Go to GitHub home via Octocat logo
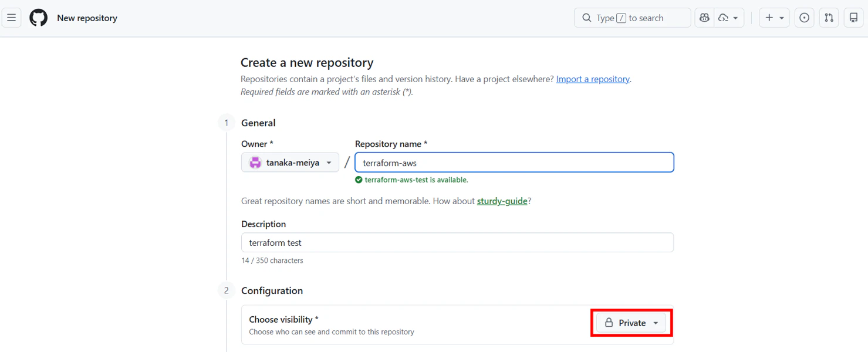 [x=39, y=18]
